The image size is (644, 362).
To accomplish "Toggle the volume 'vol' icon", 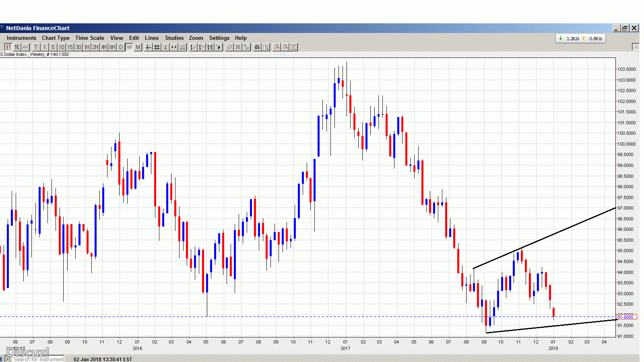I will [x=182, y=47].
